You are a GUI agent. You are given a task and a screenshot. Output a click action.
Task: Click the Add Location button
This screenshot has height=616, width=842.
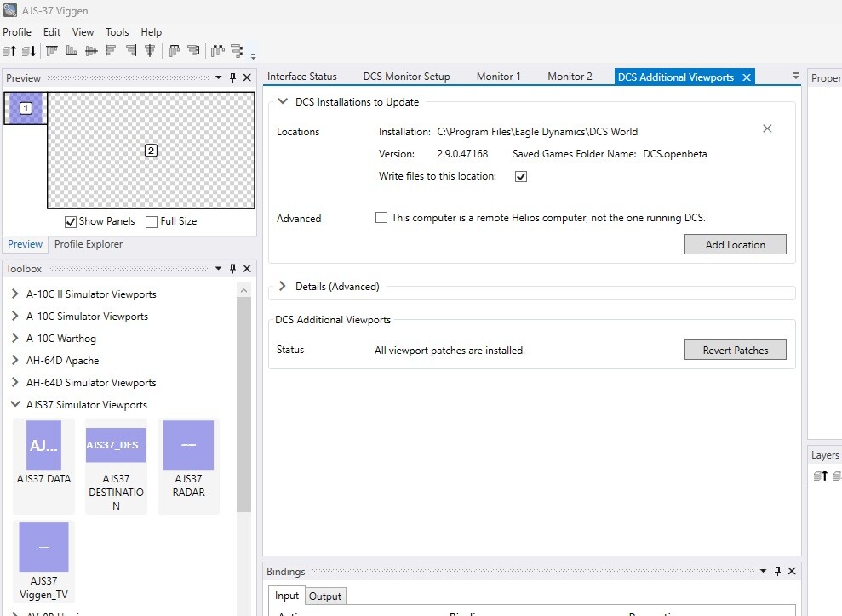click(735, 245)
